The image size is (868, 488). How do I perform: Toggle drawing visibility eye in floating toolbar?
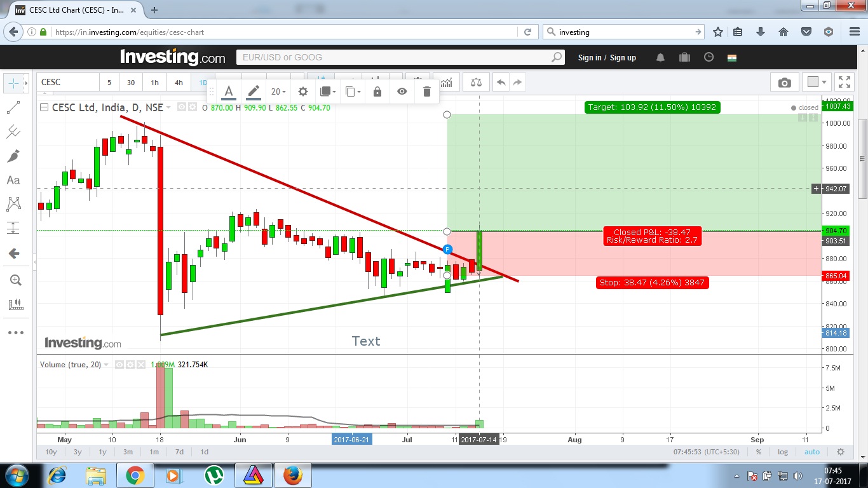point(402,91)
